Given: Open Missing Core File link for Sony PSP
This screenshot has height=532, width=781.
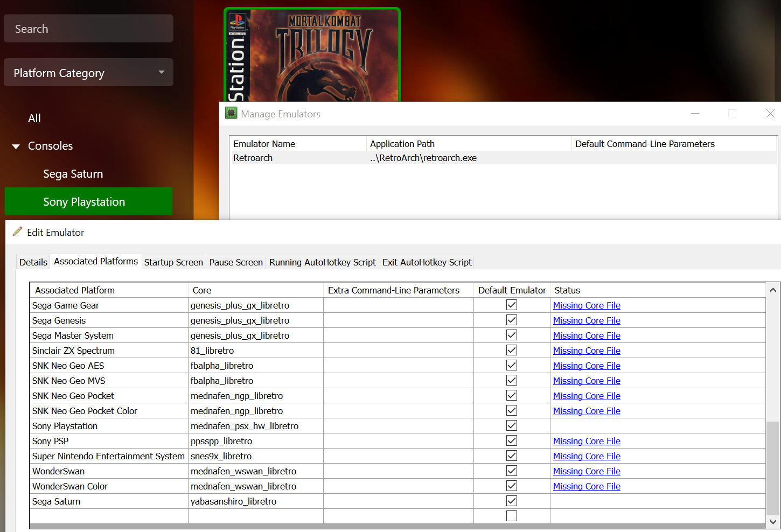Looking at the screenshot, I should (x=587, y=441).
